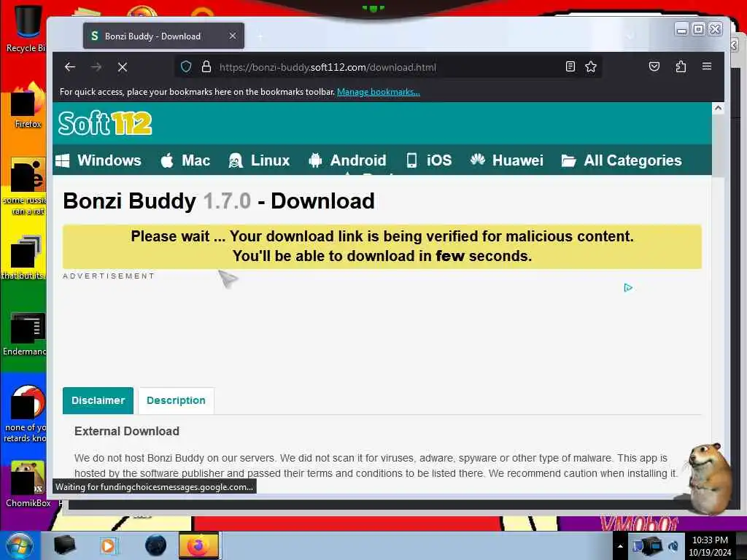Show hidden system tray icons
The width and height of the screenshot is (747, 560).
620,546
